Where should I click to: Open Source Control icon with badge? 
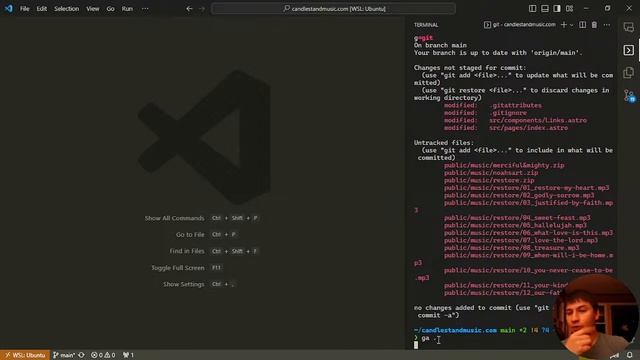[x=629, y=96]
